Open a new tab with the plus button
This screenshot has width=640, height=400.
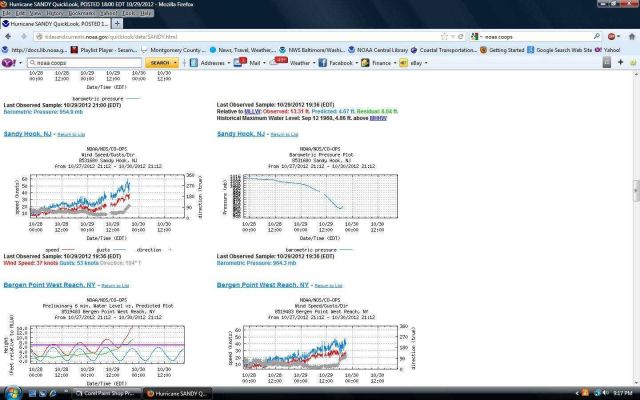(117, 24)
